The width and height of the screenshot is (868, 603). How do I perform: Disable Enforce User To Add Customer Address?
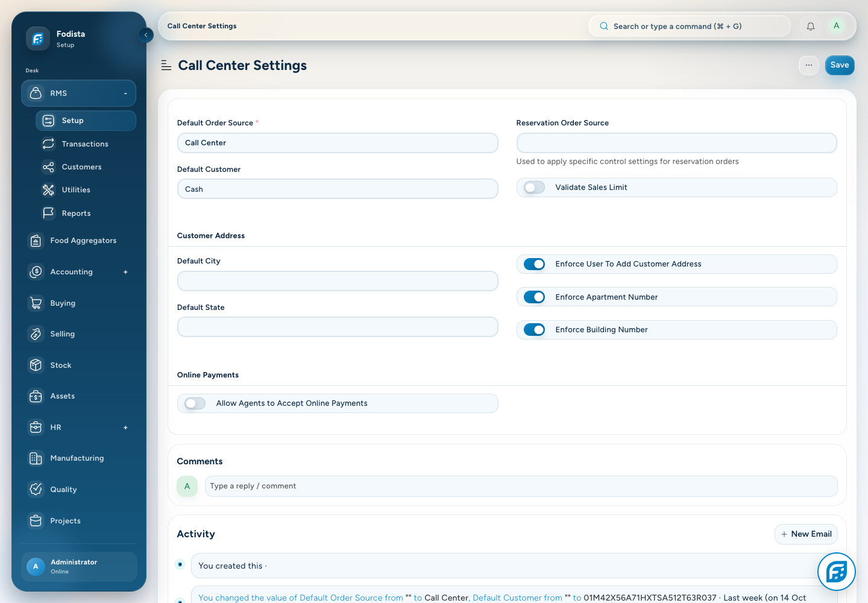click(x=534, y=264)
